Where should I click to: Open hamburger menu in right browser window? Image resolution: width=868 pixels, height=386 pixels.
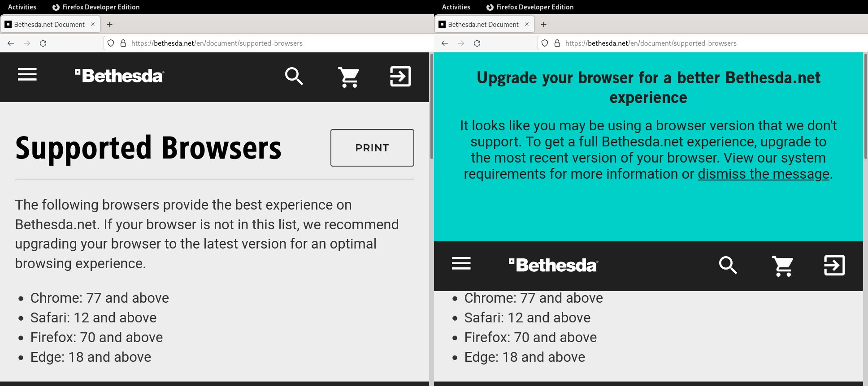coord(461,264)
